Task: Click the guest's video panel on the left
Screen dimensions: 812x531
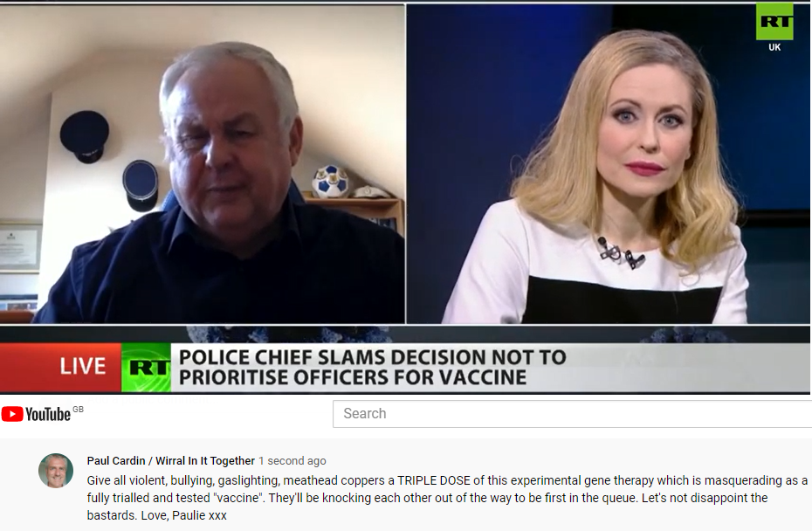Action: point(202,163)
